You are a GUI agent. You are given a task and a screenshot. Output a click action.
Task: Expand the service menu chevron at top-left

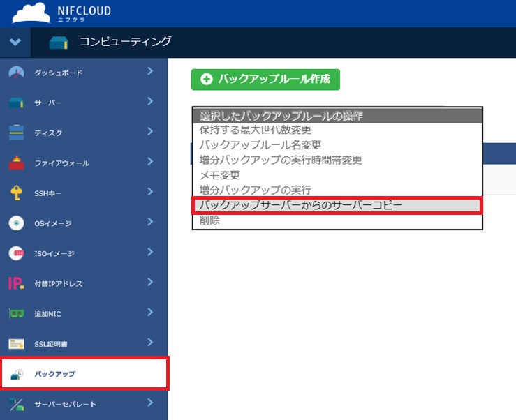coord(15,42)
